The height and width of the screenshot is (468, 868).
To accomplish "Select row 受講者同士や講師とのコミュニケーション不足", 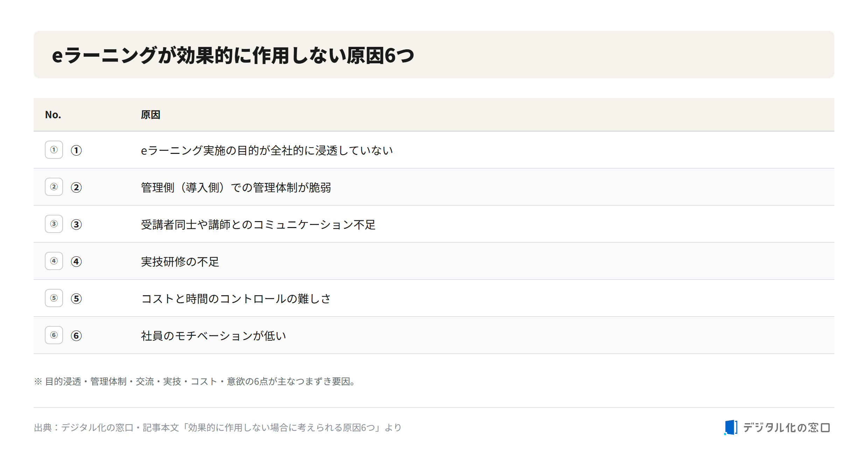I will (434, 224).
